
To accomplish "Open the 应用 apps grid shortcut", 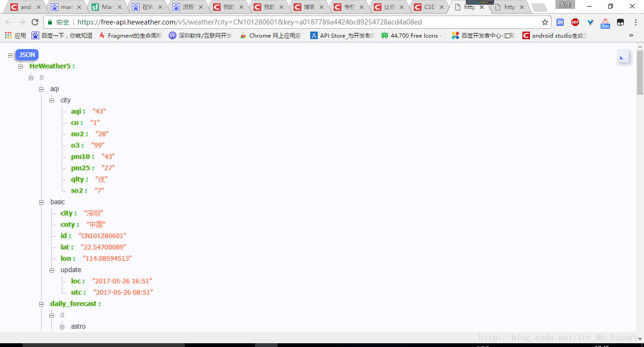I will (x=15, y=35).
